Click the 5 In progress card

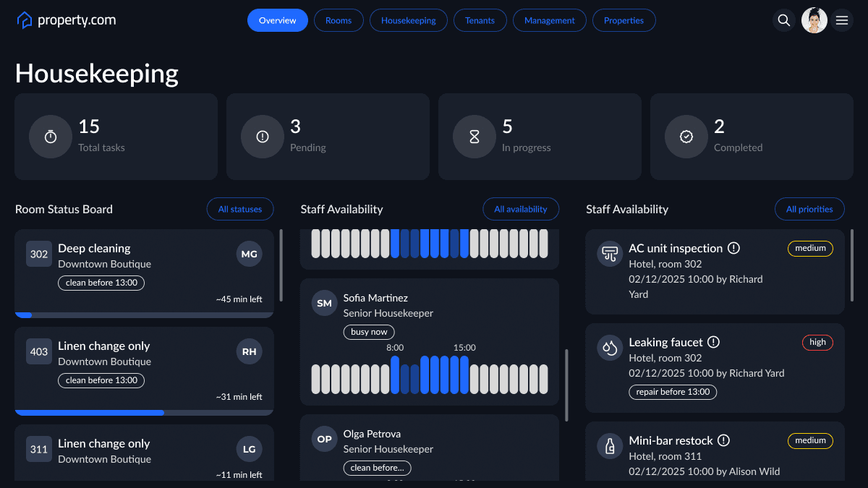click(x=540, y=137)
